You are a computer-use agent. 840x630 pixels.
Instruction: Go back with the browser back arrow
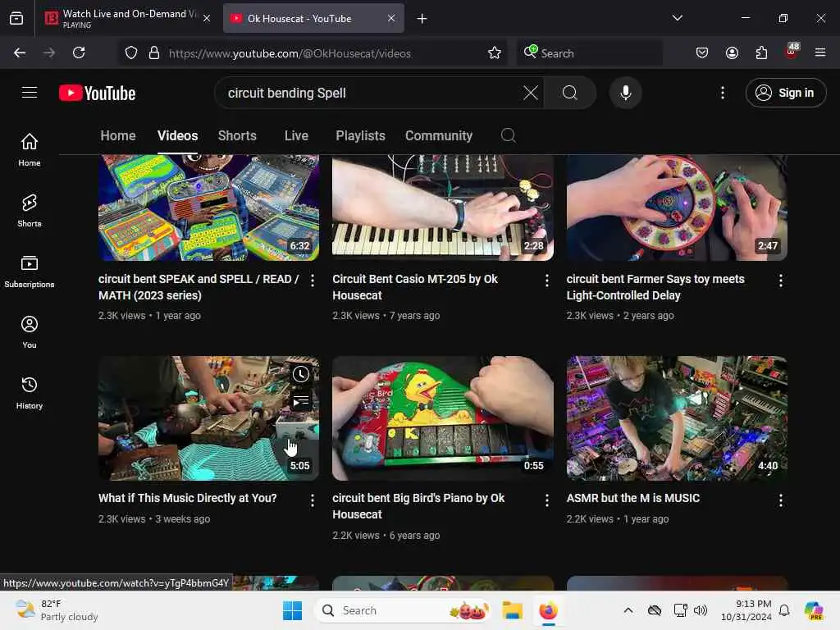(x=20, y=52)
